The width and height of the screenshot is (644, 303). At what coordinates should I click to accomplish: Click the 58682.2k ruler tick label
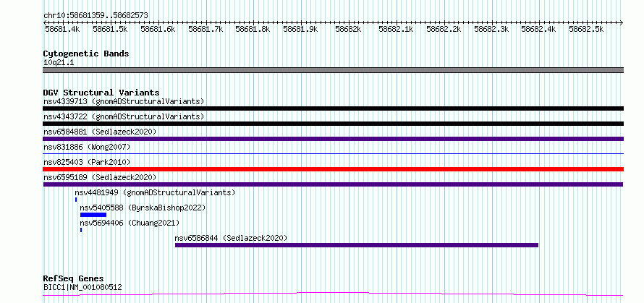pyautogui.click(x=444, y=29)
